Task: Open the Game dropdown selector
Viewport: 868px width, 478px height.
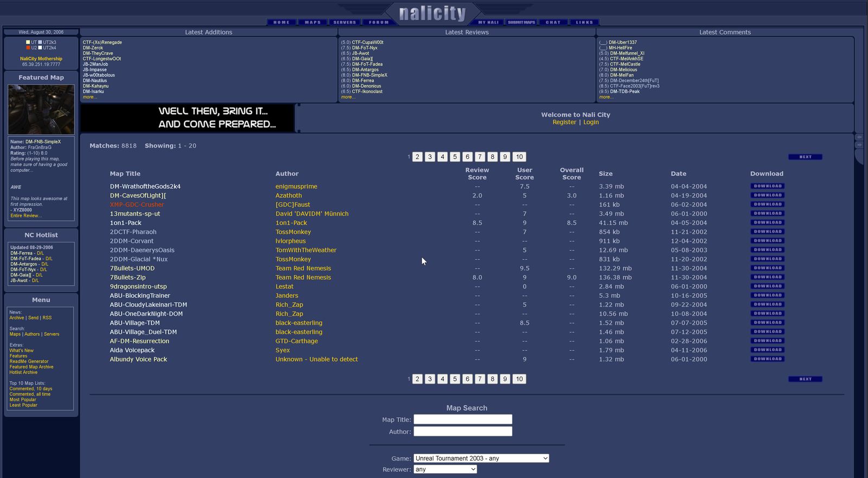Action: [x=481, y=458]
